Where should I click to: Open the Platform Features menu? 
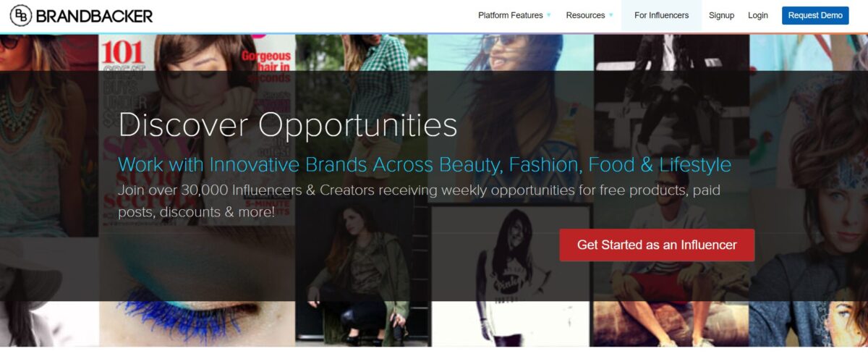tap(511, 15)
